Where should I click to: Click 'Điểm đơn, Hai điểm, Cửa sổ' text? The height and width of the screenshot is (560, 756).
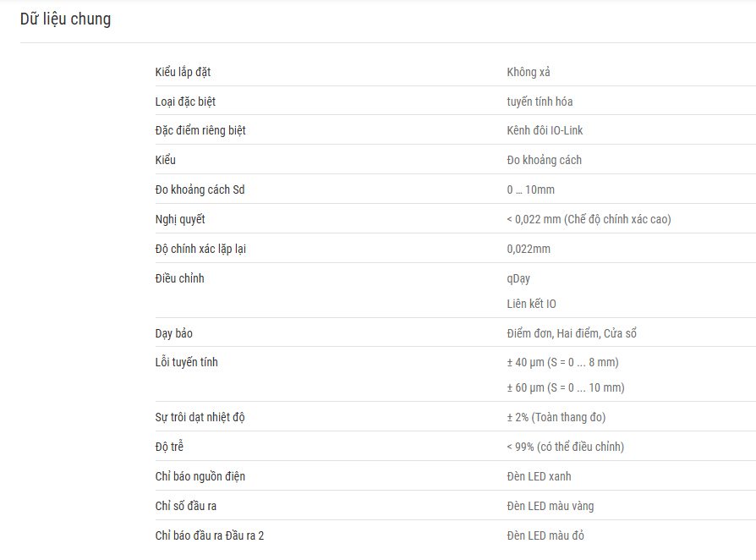point(572,333)
